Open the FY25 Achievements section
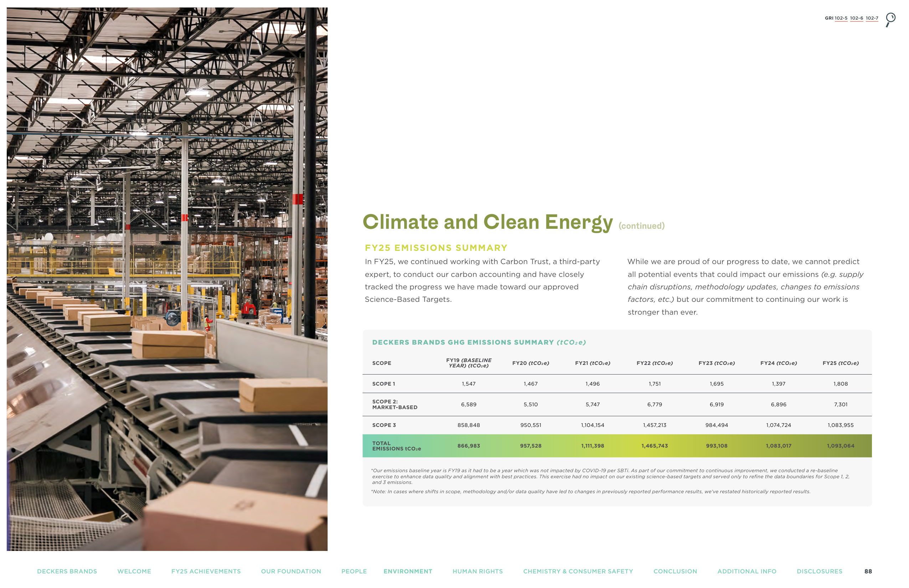The image size is (909, 588). click(206, 571)
